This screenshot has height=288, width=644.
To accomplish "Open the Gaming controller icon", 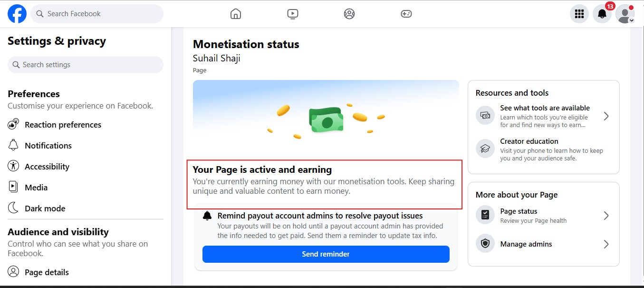I will (406, 14).
